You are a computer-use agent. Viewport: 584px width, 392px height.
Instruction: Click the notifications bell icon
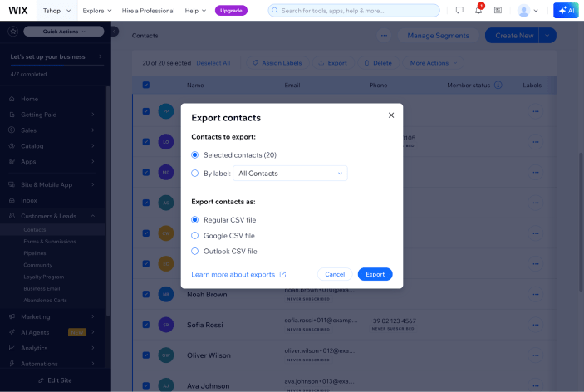(478, 11)
